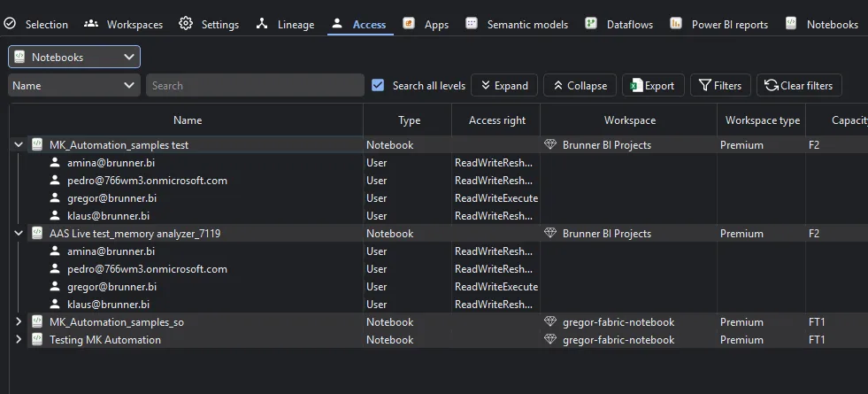Click the Settings gear icon
Screen dimensions: 868x394
[186, 23]
